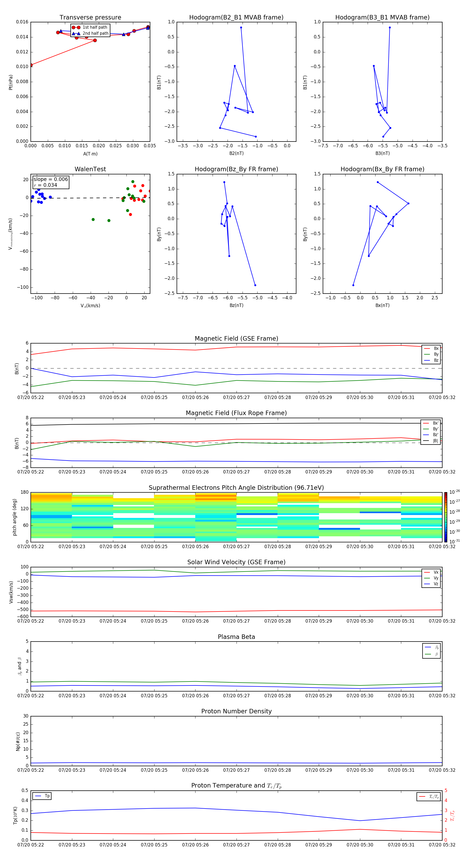The height and width of the screenshot is (868, 473).
Task: Click the 'Proton Number Density' title
Action: (236, 711)
